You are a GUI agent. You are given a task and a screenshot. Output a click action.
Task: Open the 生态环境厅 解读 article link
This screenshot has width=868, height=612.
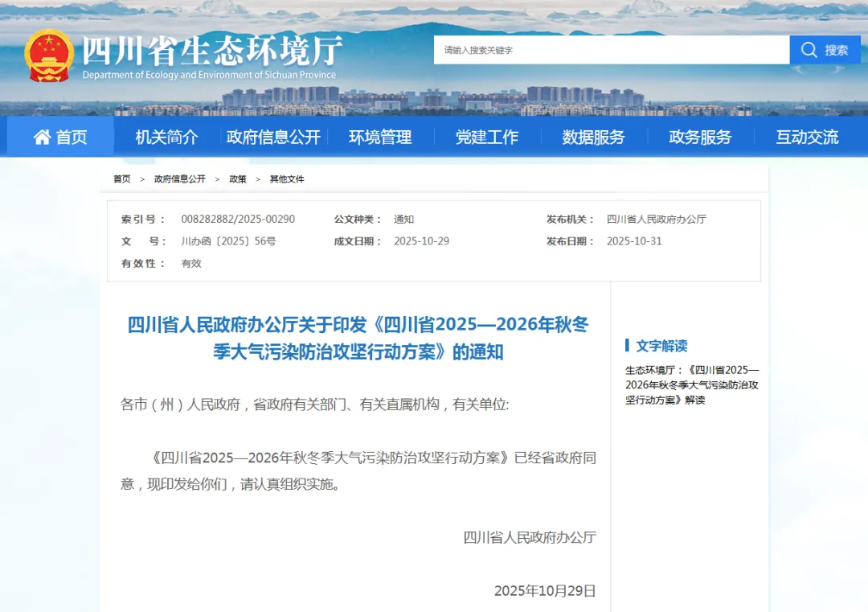[692, 384]
